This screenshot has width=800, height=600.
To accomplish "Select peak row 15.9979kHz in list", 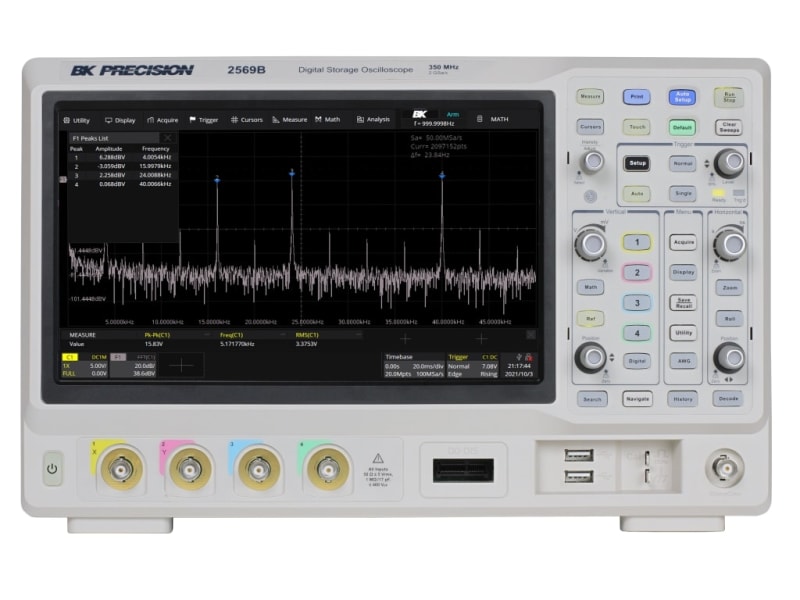I will (123, 166).
